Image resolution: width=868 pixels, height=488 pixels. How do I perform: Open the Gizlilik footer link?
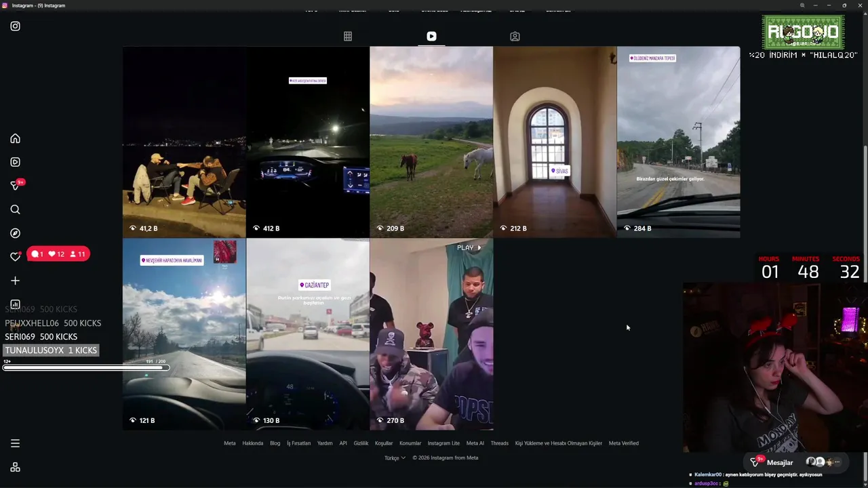(361, 443)
